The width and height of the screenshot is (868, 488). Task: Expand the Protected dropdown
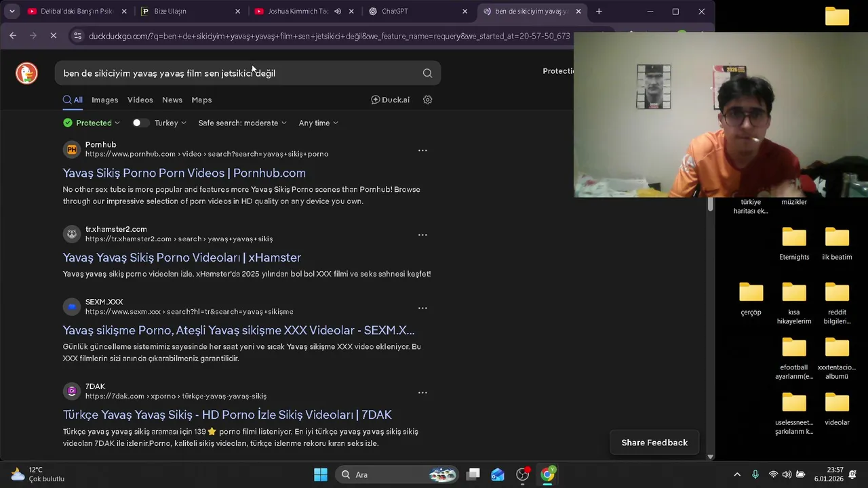tap(92, 123)
